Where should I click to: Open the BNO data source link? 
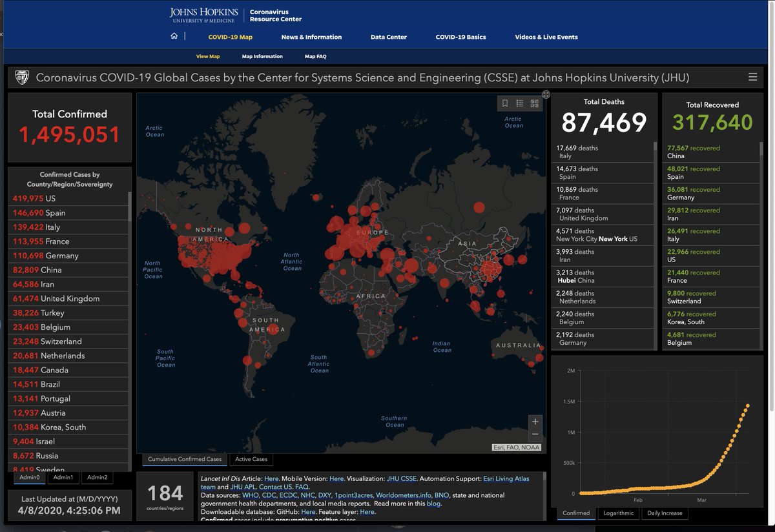point(442,495)
